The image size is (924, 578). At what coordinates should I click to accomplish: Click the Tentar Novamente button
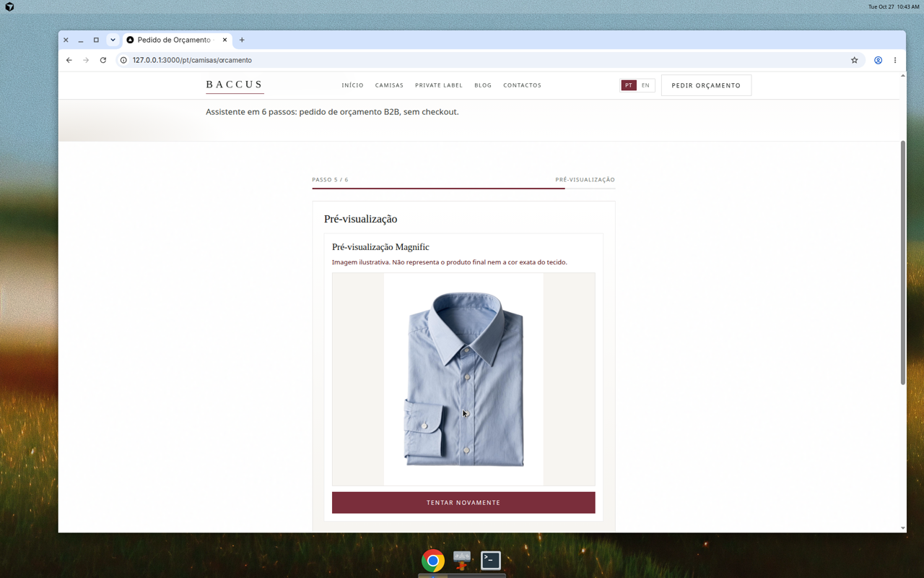(x=463, y=503)
